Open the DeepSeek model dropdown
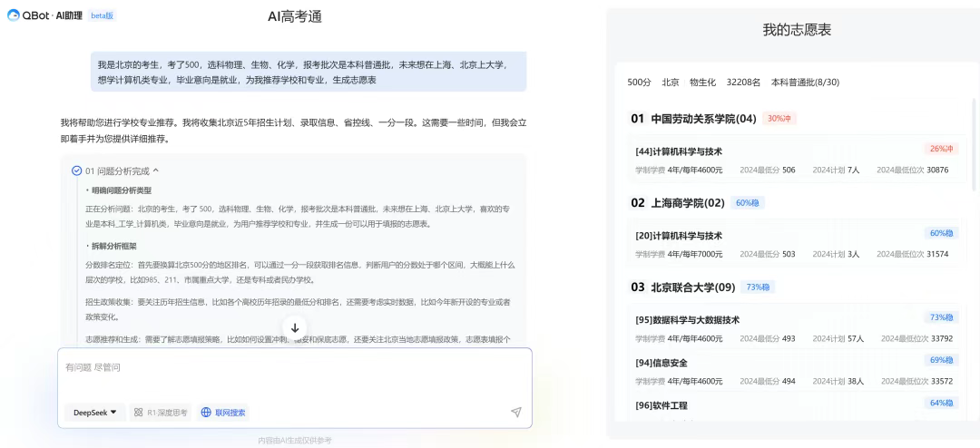980x448 pixels. pyautogui.click(x=95, y=413)
